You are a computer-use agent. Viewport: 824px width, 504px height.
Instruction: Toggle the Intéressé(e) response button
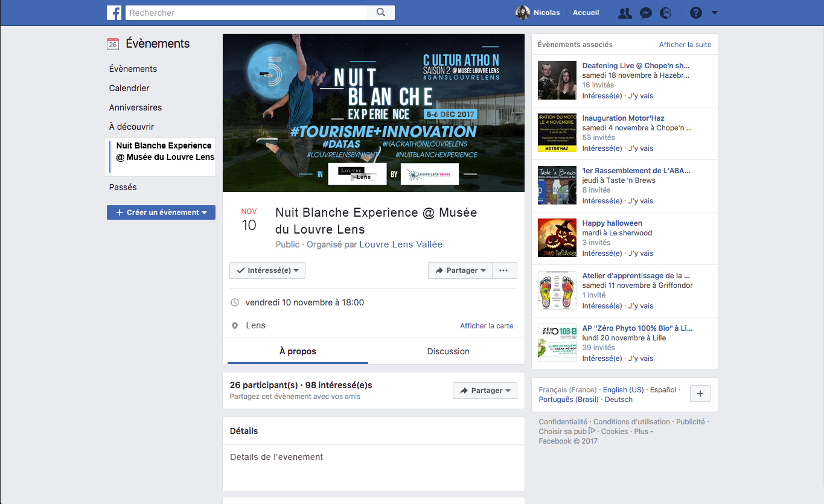coord(267,270)
